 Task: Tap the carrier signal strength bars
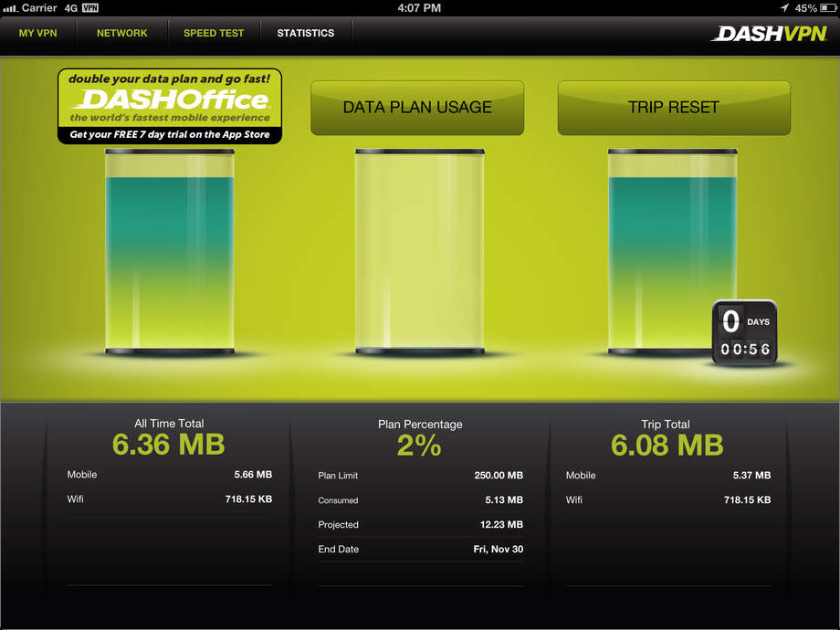pyautogui.click(x=10, y=8)
